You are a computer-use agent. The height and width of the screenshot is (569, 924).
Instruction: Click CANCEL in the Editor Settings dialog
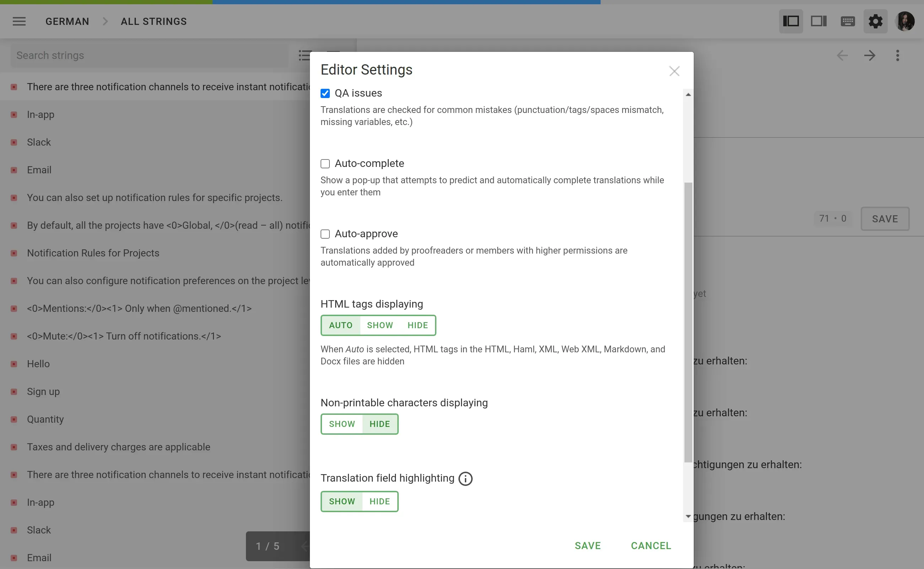[x=651, y=545]
